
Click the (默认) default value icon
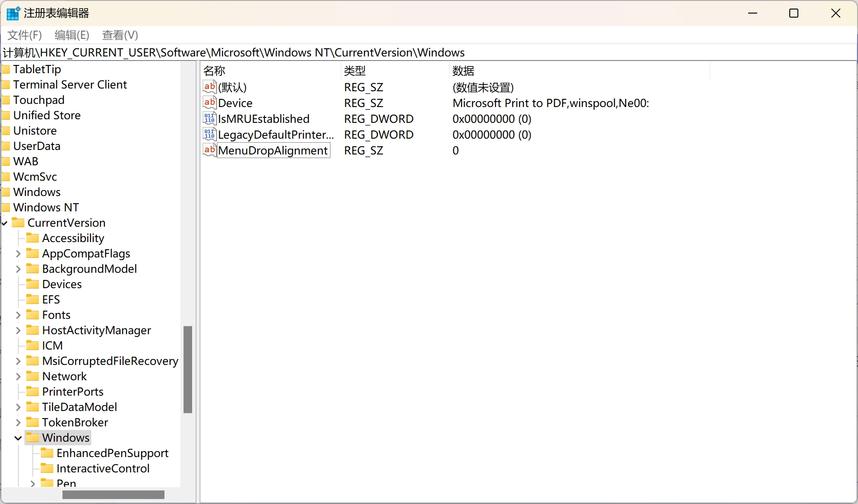point(209,87)
